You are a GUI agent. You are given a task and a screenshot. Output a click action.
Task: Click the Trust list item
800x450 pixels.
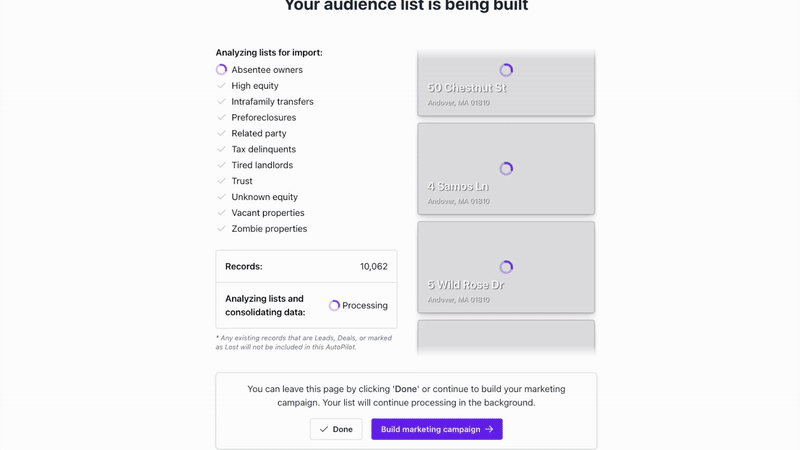[x=242, y=181]
